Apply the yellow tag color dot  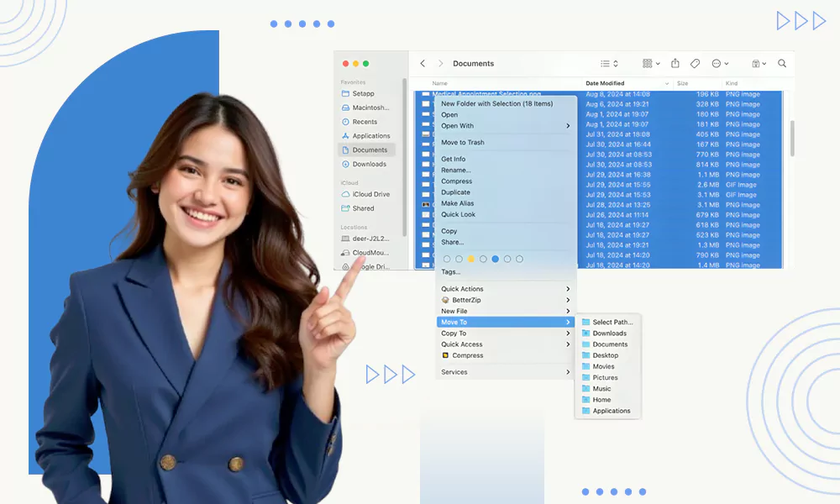coord(471,259)
